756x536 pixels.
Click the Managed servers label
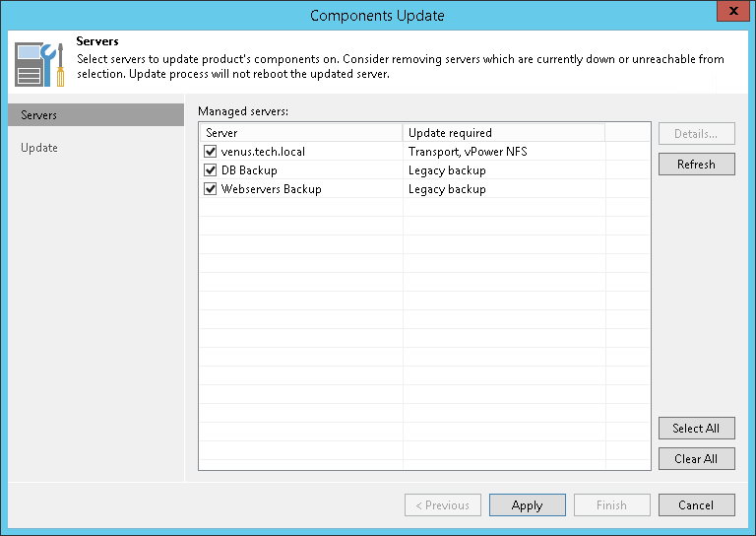point(243,111)
